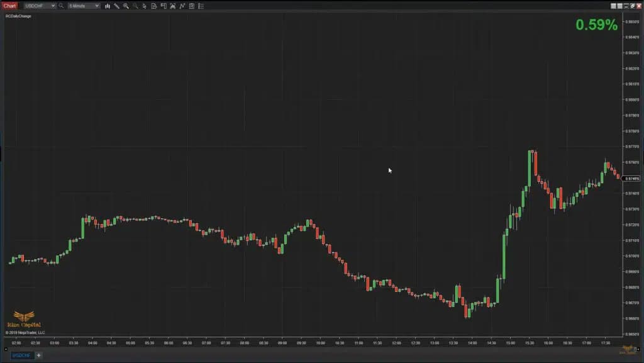Image resolution: width=644 pixels, height=363 pixels.
Task: Open the Indicators icon on the toolbar
Action: [182, 6]
